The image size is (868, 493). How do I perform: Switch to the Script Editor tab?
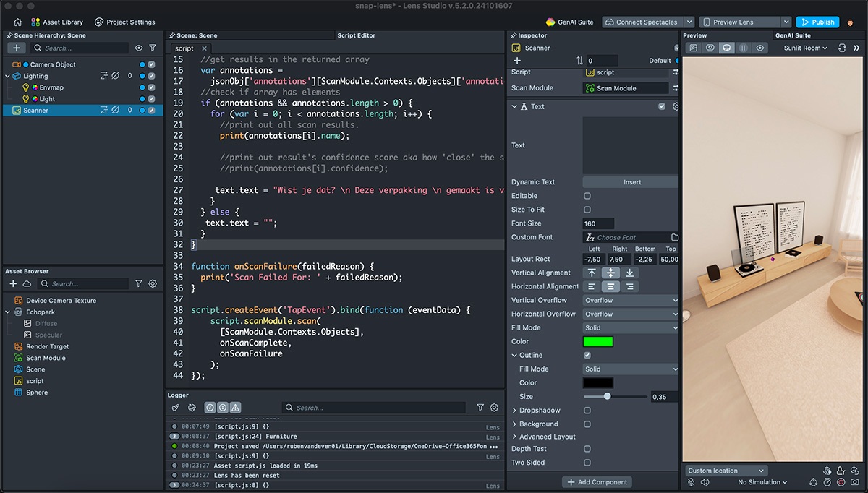356,35
